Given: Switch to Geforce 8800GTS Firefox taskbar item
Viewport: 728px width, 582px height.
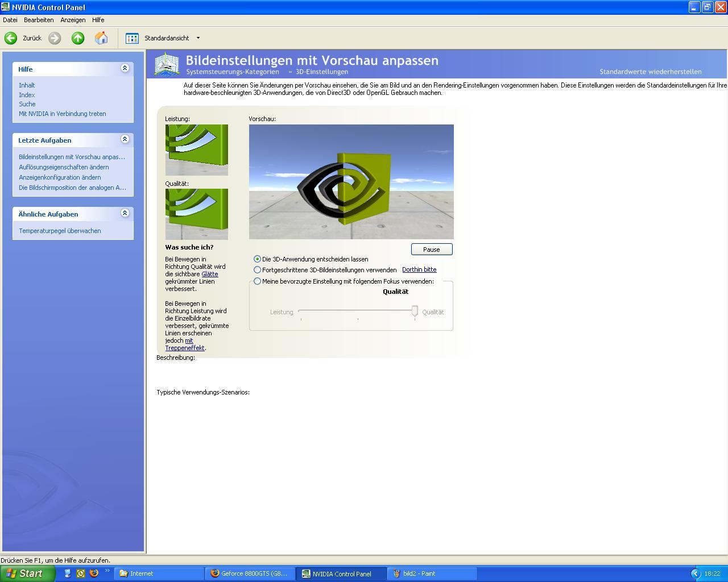Looking at the screenshot, I should pyautogui.click(x=250, y=573).
